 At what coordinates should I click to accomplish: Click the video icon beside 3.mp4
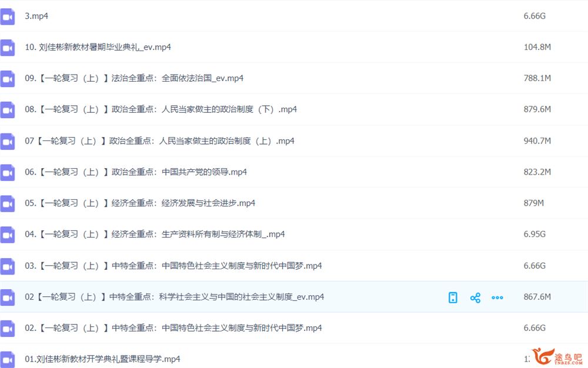click(x=7, y=17)
